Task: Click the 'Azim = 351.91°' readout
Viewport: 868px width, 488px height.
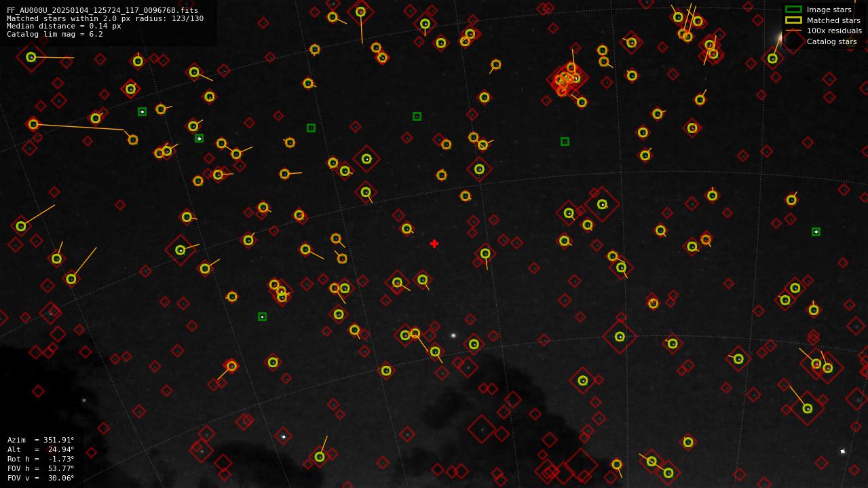Action: tap(41, 440)
